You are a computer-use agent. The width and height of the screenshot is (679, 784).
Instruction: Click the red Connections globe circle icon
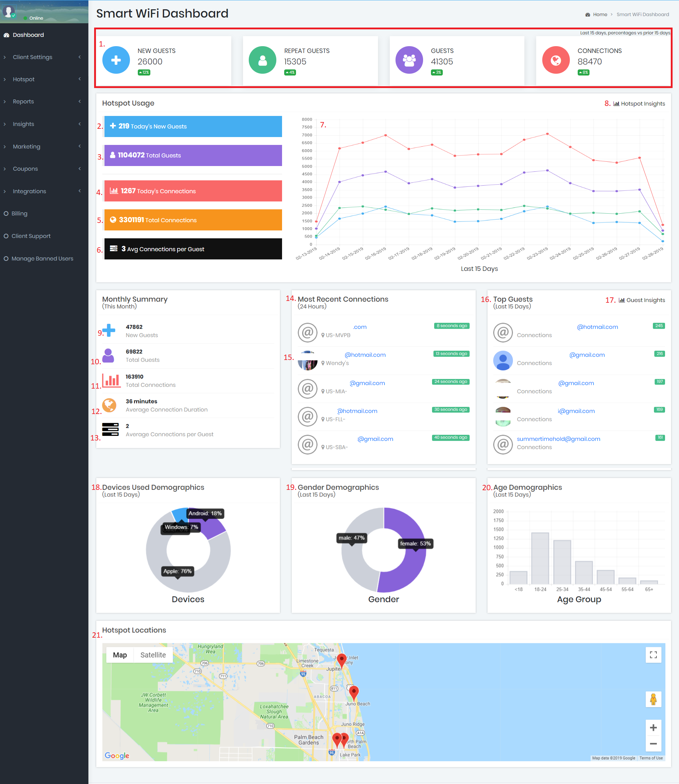coord(556,60)
